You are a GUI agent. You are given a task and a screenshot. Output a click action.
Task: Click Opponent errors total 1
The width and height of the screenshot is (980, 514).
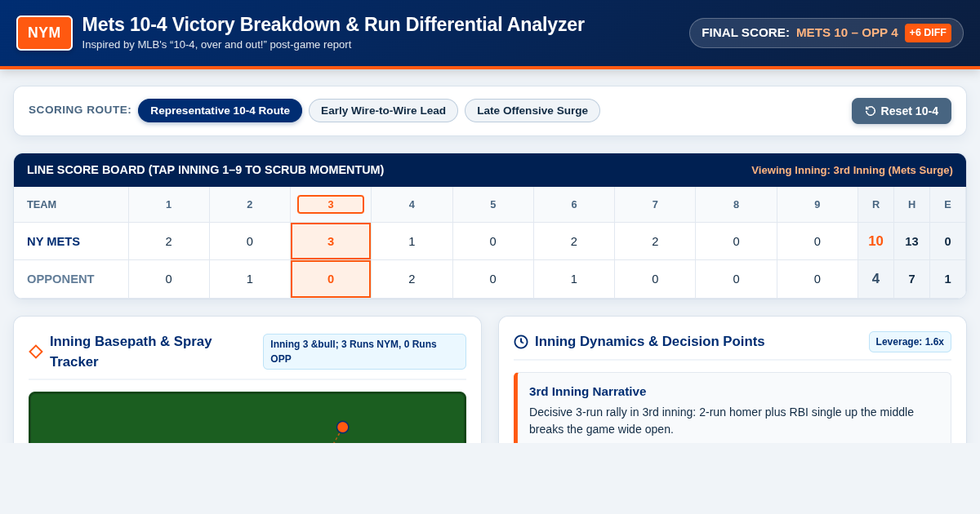point(947,279)
